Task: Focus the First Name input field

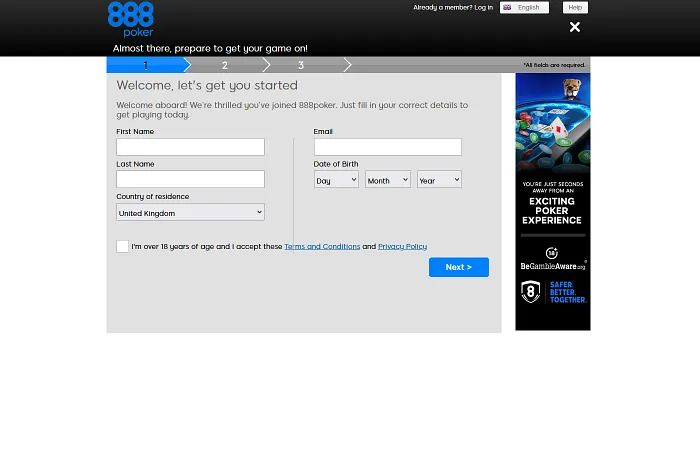Action: click(x=190, y=147)
